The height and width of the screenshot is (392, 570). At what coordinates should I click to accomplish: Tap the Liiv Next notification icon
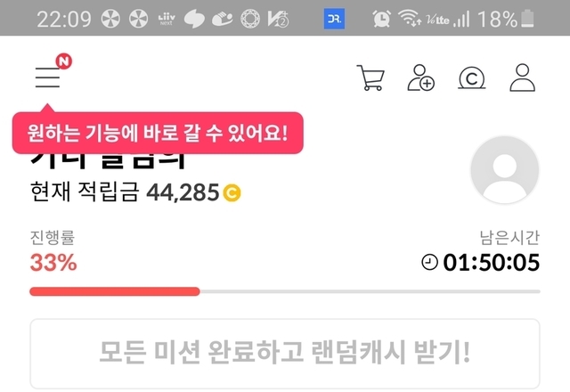point(167,19)
